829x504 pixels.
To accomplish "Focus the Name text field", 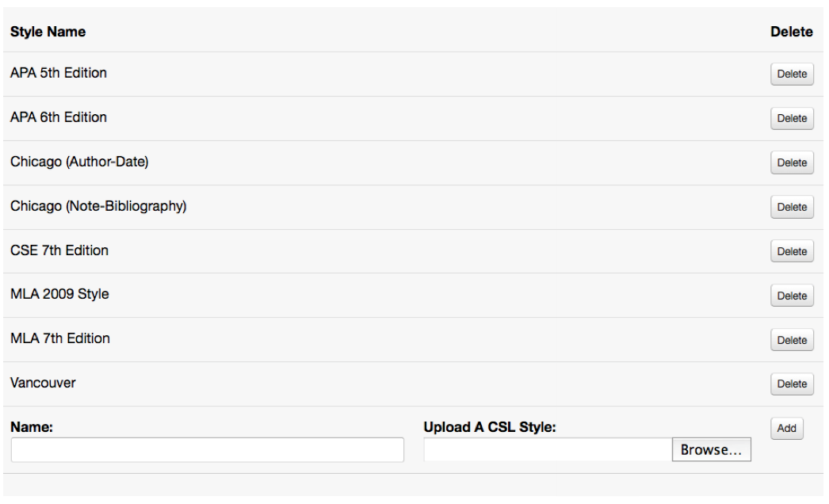I will coord(207,449).
